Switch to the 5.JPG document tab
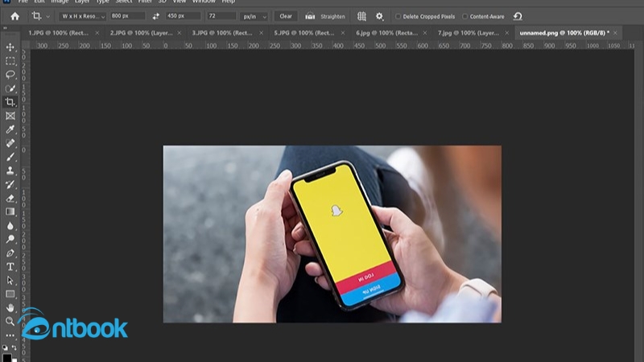The image size is (644, 362). 304,33
